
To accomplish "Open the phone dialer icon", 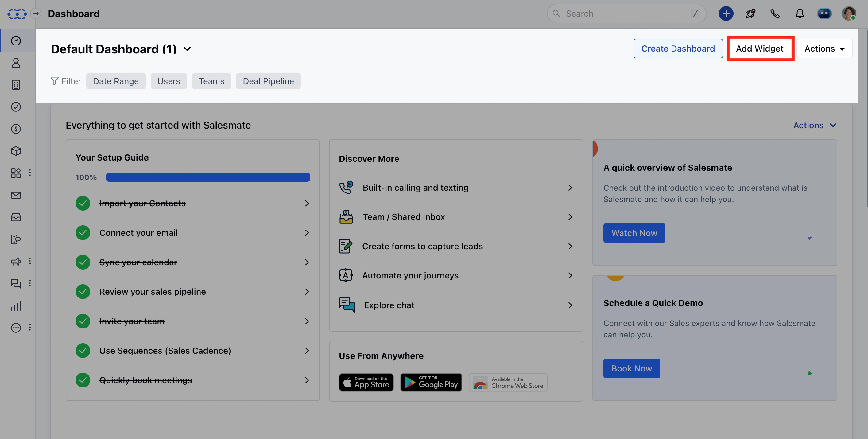I will [x=775, y=14].
